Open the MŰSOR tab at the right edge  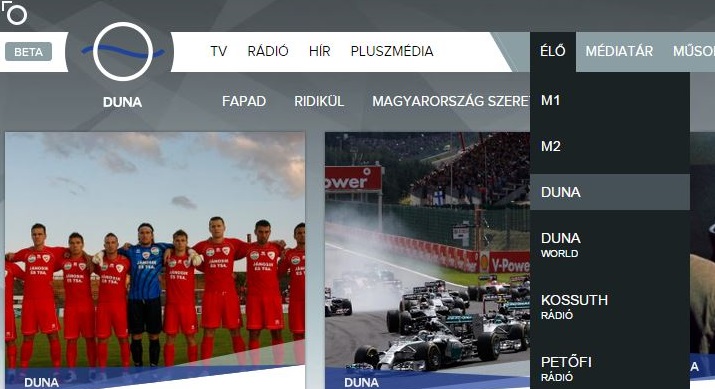pos(694,52)
